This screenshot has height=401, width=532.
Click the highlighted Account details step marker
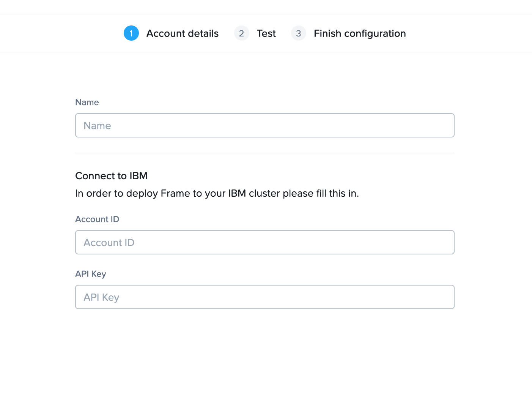click(x=131, y=33)
